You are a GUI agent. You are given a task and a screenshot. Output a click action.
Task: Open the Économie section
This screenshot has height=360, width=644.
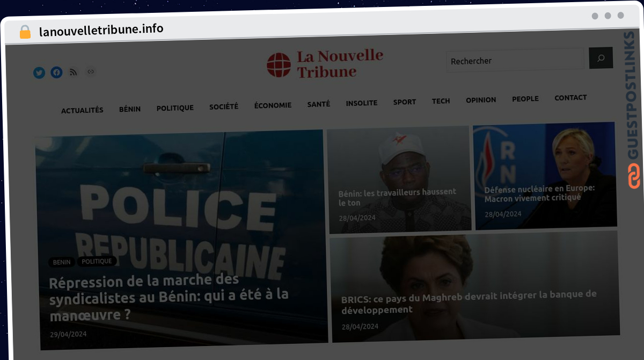[273, 105]
